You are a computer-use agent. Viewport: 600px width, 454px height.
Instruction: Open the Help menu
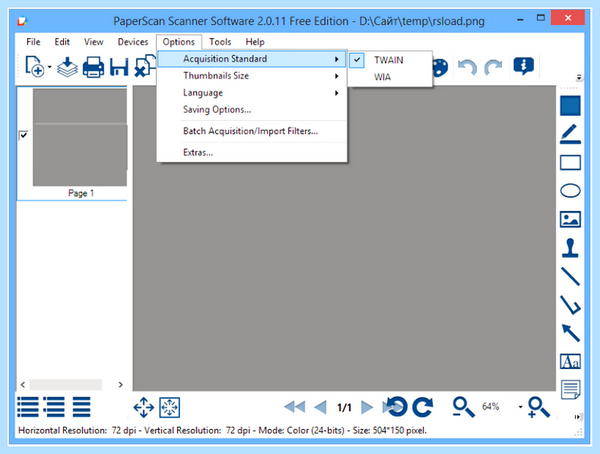(x=255, y=42)
